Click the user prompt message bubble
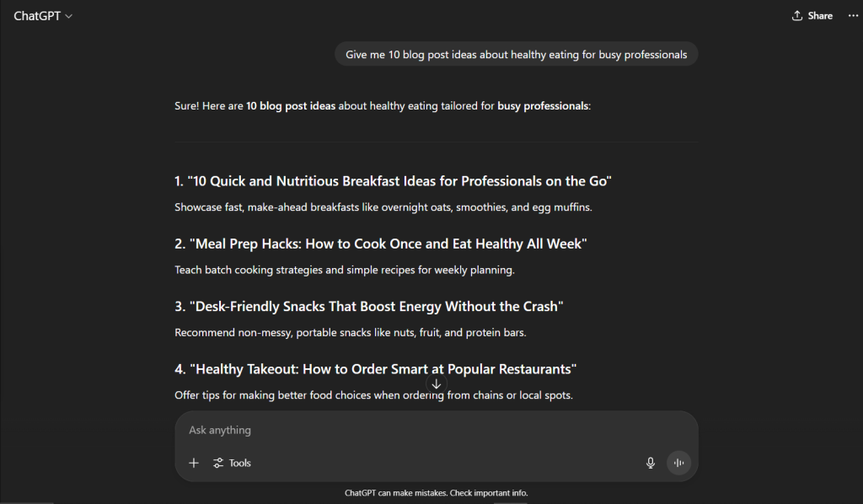863x504 pixels. point(517,54)
